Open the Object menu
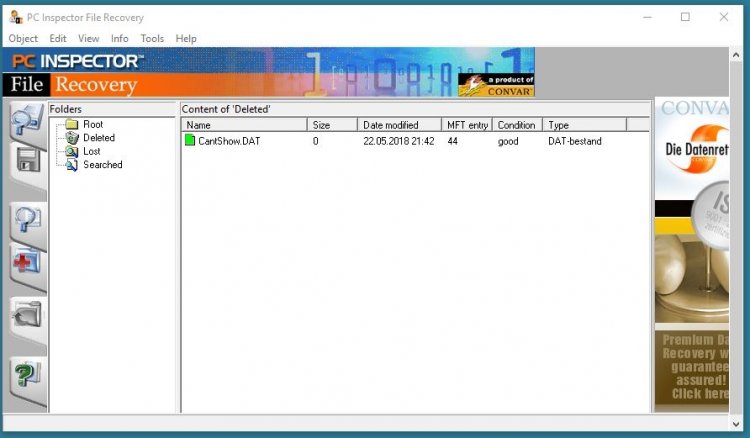 point(23,38)
